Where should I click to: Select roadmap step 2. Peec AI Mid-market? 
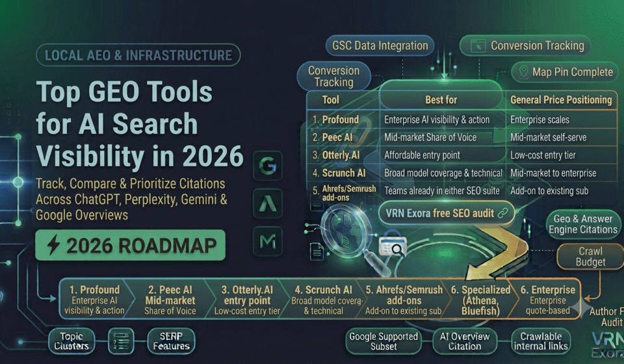coord(170,300)
